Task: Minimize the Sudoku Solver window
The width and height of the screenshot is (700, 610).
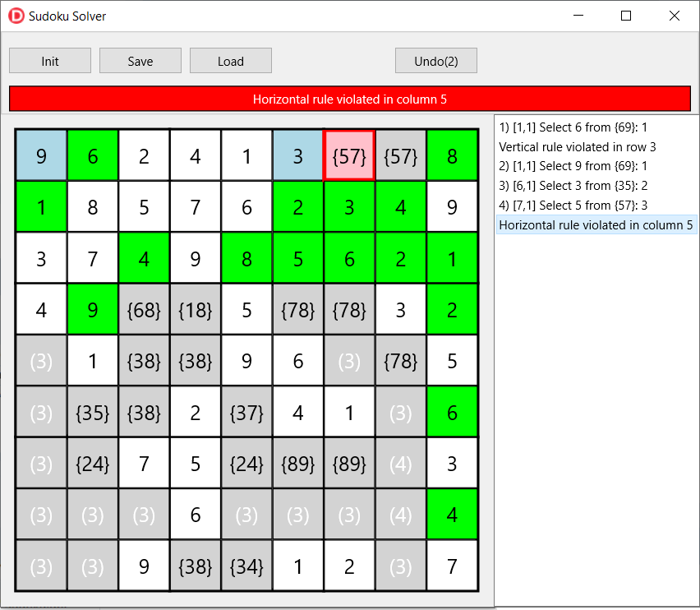Action: (x=578, y=16)
